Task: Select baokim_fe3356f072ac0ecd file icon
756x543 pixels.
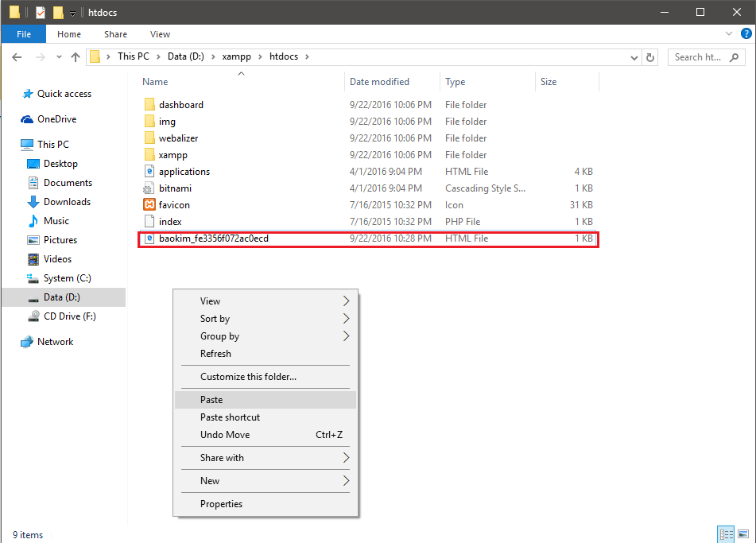Action: point(149,239)
